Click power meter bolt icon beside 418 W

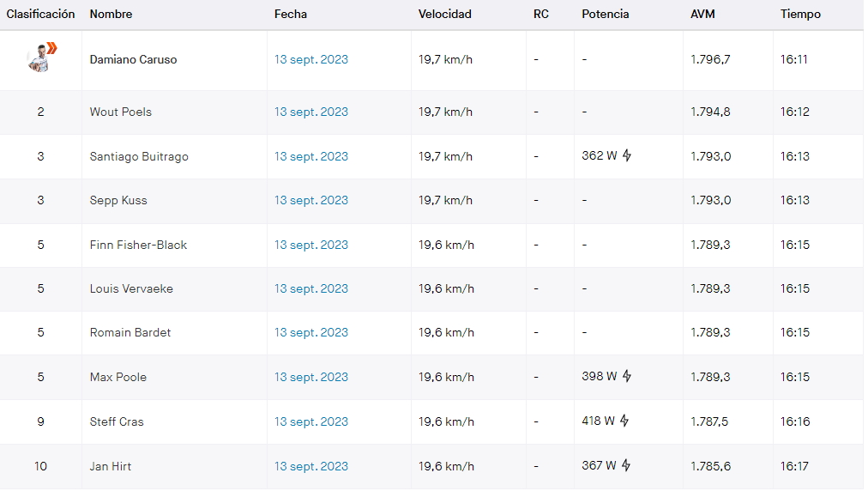tap(624, 421)
